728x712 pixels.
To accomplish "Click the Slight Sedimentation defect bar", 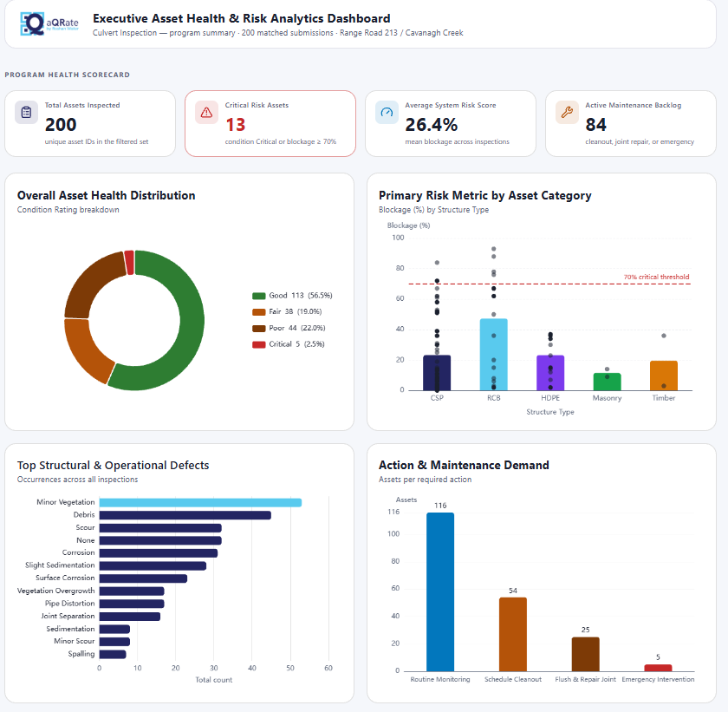I will coord(153,565).
